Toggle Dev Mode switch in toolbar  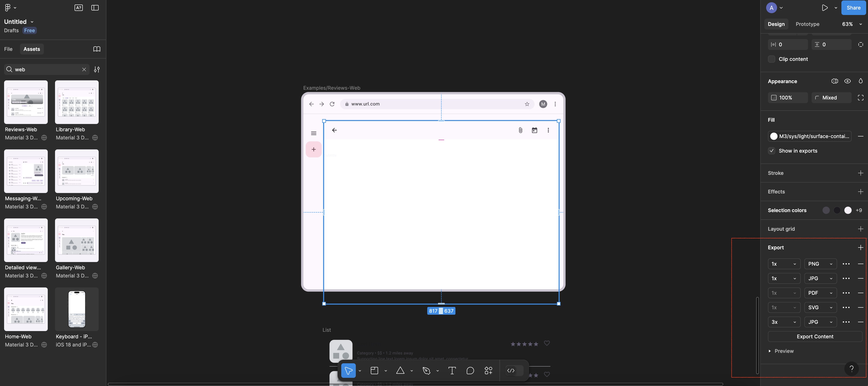514,371
